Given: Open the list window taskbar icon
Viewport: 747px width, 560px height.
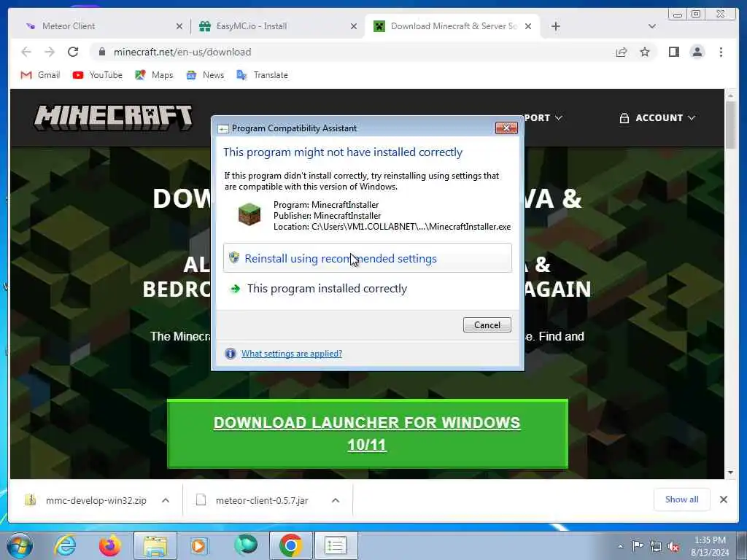Looking at the screenshot, I should tap(336, 545).
